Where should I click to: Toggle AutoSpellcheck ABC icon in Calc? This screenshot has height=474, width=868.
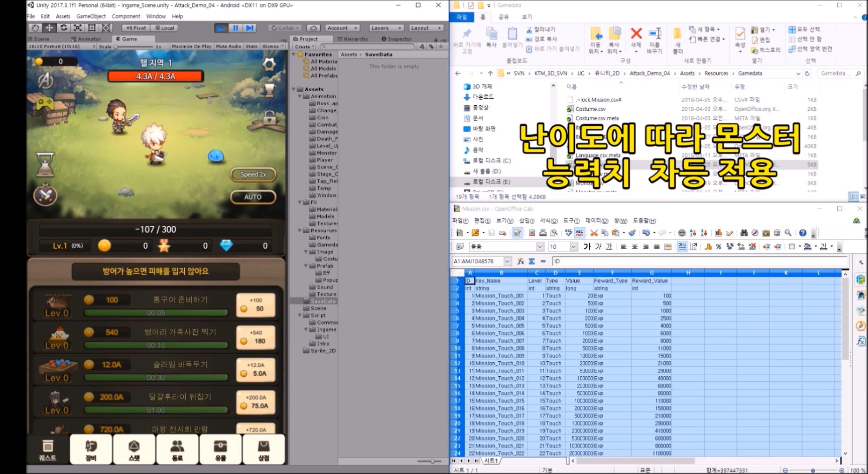(x=579, y=233)
